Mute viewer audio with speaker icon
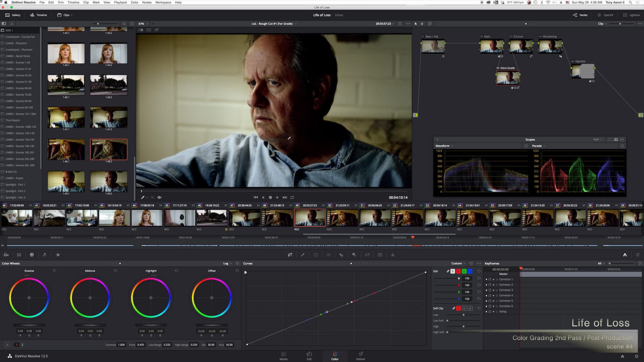Screen dimensions: 644x362 click(x=159, y=197)
